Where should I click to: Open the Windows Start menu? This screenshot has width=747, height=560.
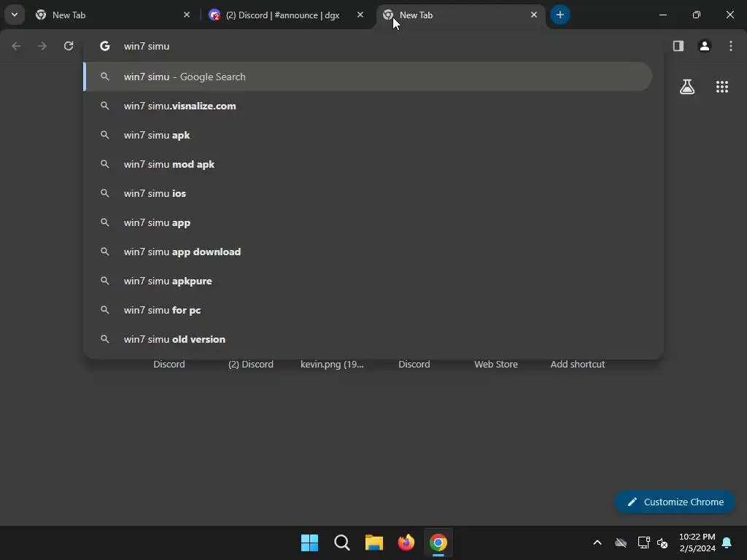tap(309, 542)
